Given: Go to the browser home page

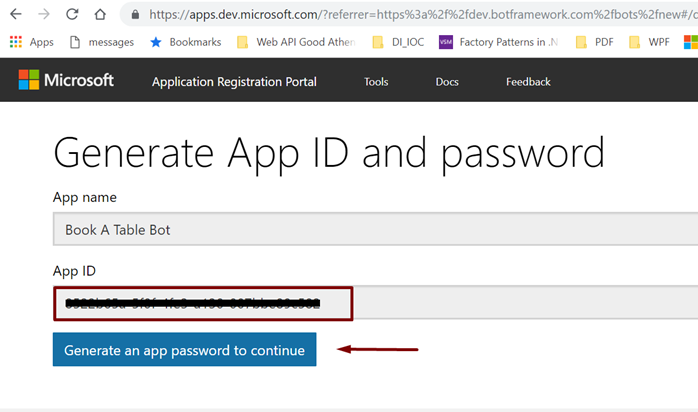Looking at the screenshot, I should point(100,15).
